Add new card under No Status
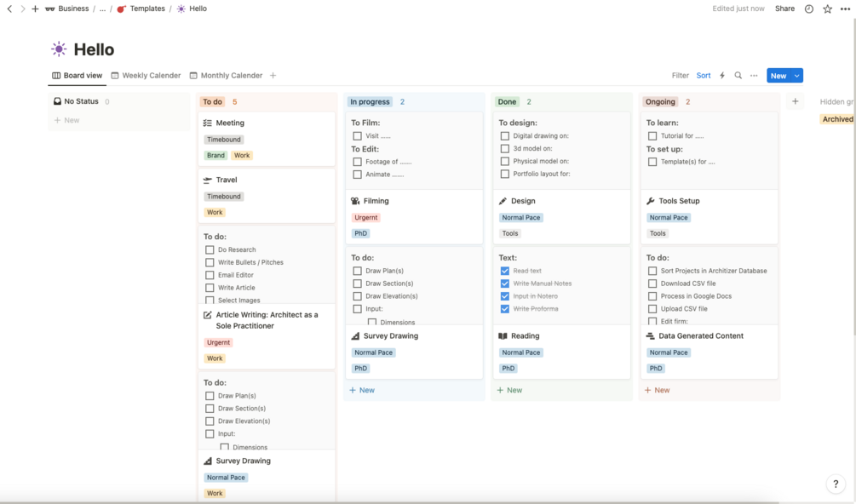Image resolution: width=856 pixels, height=504 pixels. [66, 120]
